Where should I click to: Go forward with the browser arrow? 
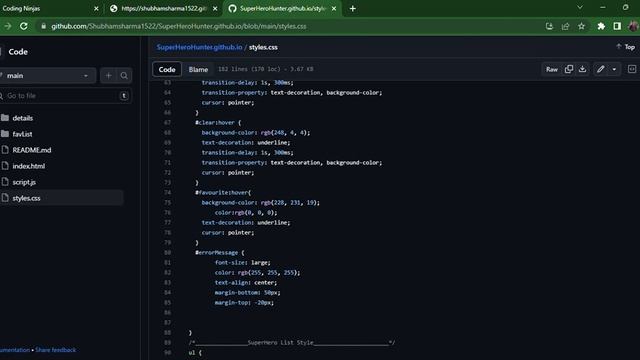coord(7,26)
